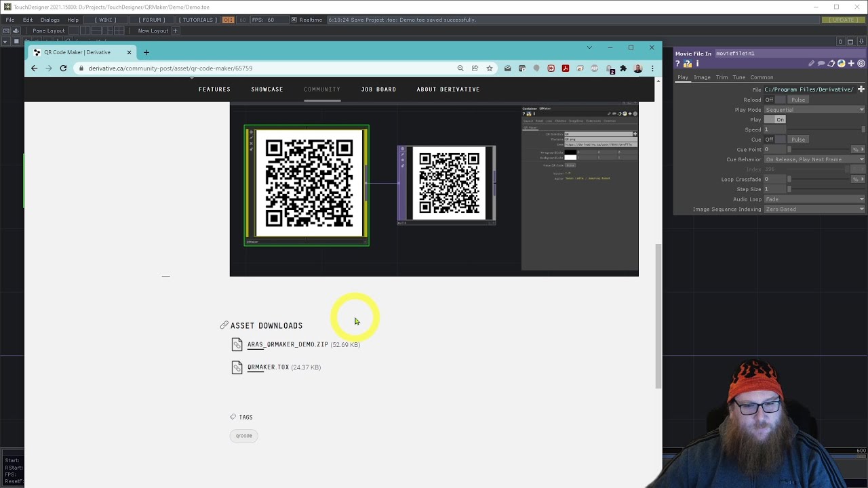Open the Cue Point units dropdown
The height and width of the screenshot is (488, 868).
click(859, 150)
